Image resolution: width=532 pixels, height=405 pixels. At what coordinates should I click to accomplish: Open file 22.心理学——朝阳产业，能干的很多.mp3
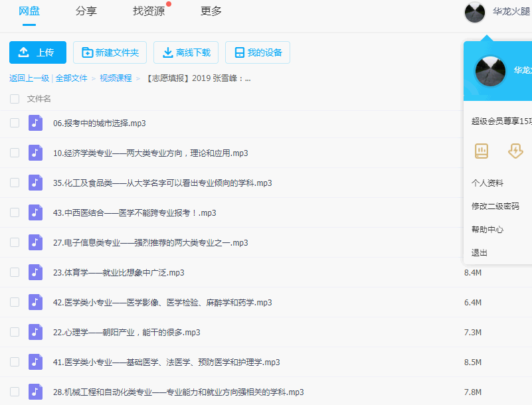[x=127, y=332]
